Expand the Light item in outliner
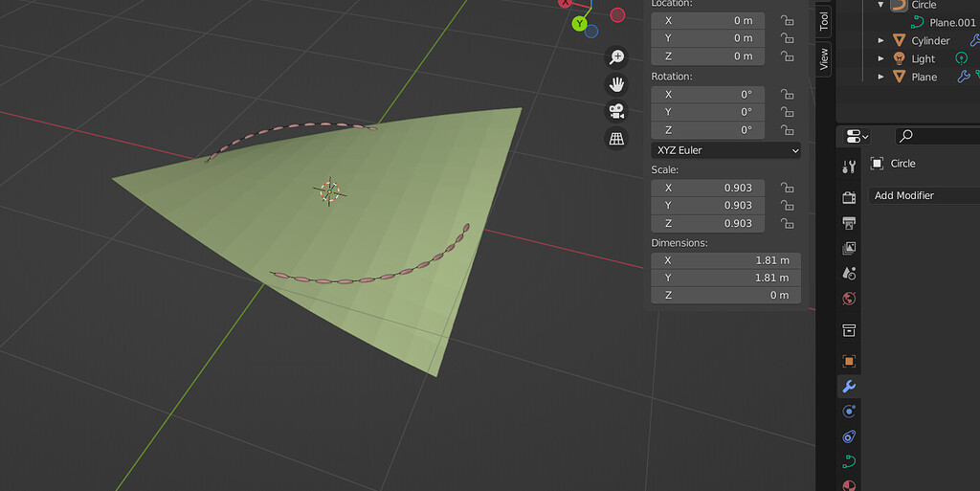The width and height of the screenshot is (980, 491). (x=880, y=58)
